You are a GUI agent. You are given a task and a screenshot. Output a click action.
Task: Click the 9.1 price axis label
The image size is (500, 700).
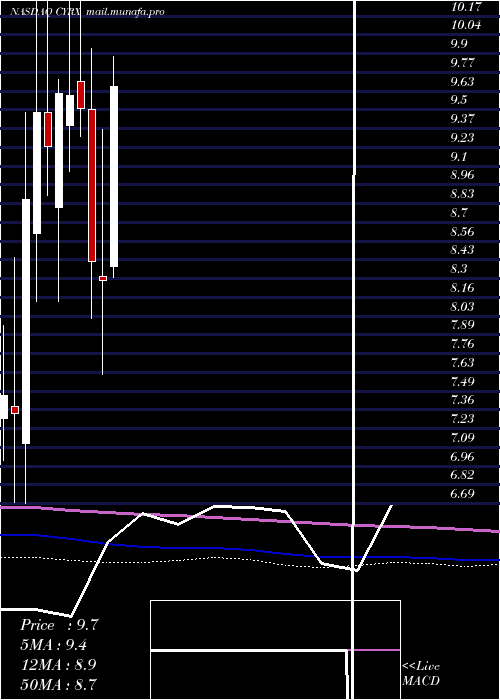[x=459, y=156]
